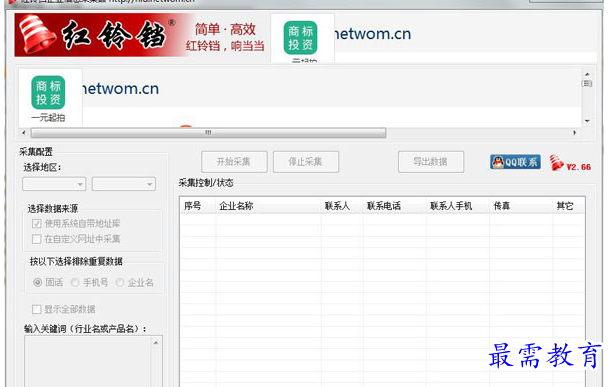The height and width of the screenshot is (387, 610).
Task: Select the 企业名 radio button
Action: 120,282
